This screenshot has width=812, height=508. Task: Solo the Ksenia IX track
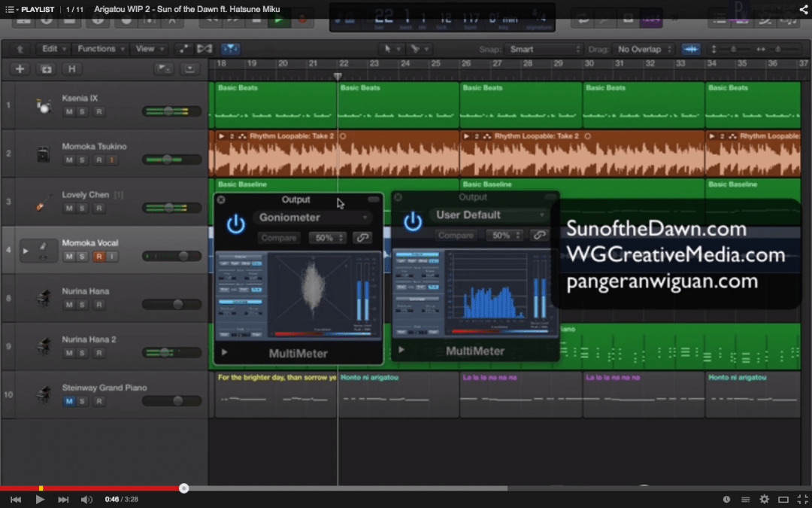coord(82,112)
